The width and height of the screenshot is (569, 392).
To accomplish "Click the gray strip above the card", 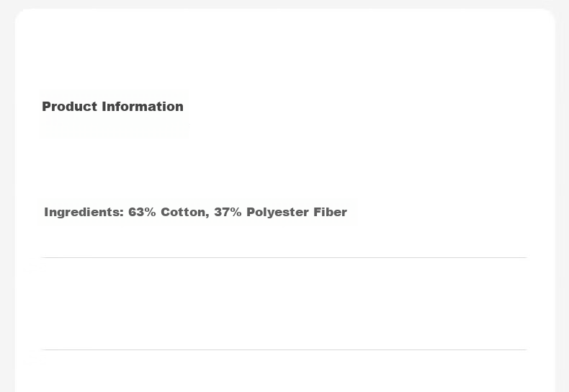I will tap(284, 4).
